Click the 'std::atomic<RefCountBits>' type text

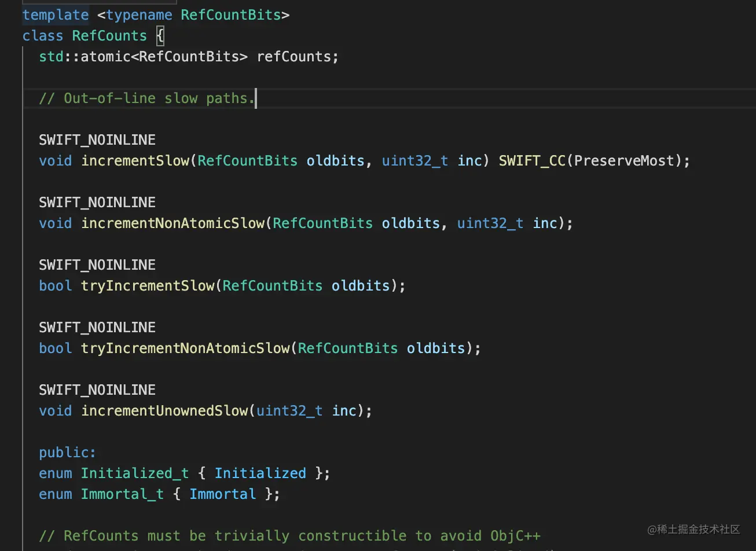(x=144, y=57)
